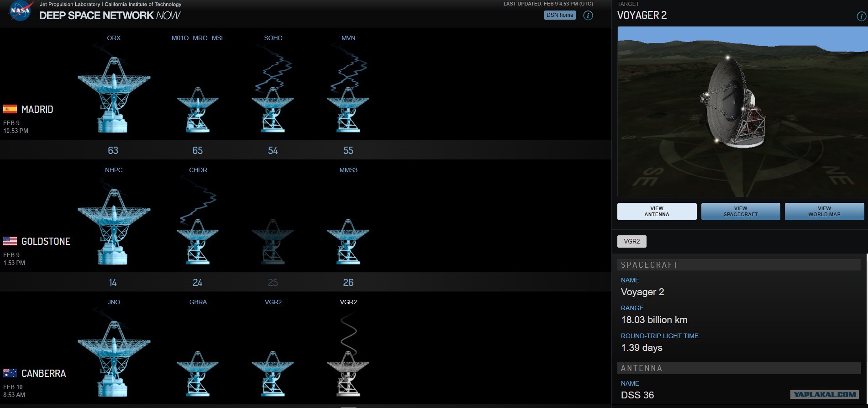Click the CHDR spacecraft label
Viewport: 868px width, 408px height.
(198, 170)
